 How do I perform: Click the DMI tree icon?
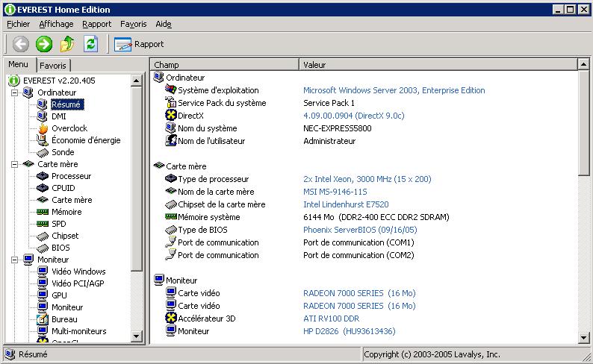[x=42, y=116]
